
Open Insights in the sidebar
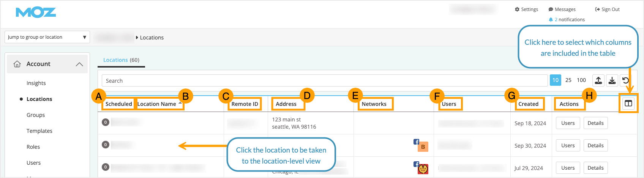(x=36, y=83)
